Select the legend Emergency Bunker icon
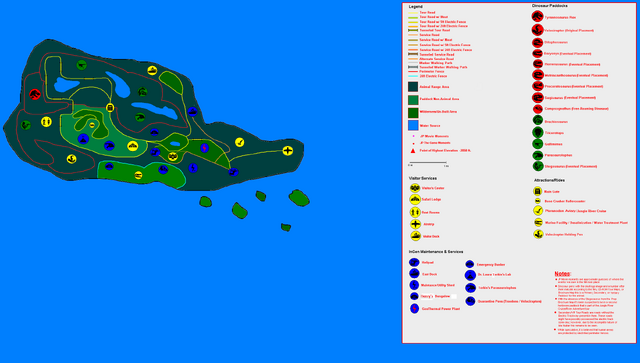The width and height of the screenshot is (640, 363). [470, 265]
